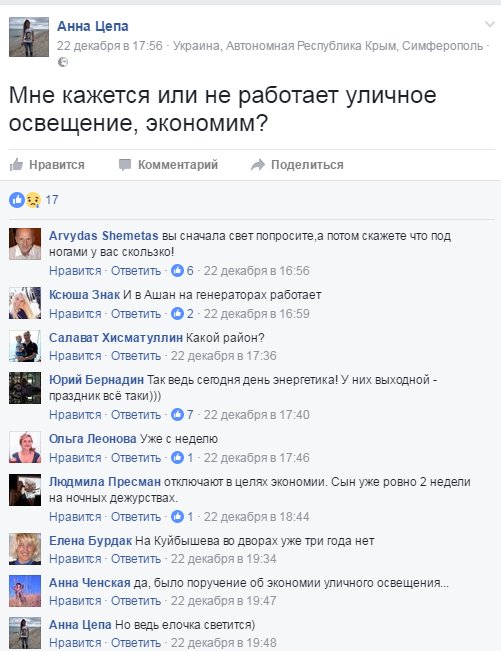501x651 pixels.
Task: Click Елена Бурдак avatar thumbnail
Action: (x=25, y=549)
